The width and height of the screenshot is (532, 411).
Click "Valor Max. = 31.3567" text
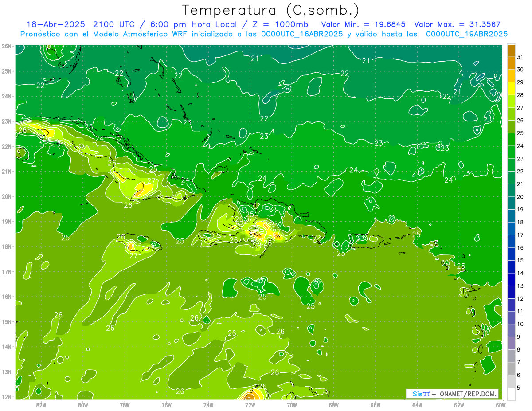pyautogui.click(x=458, y=24)
